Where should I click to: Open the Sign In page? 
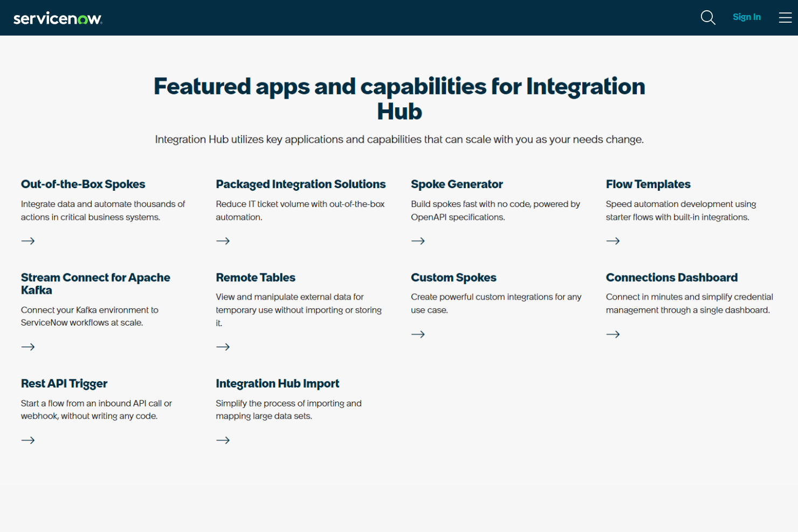pyautogui.click(x=747, y=17)
